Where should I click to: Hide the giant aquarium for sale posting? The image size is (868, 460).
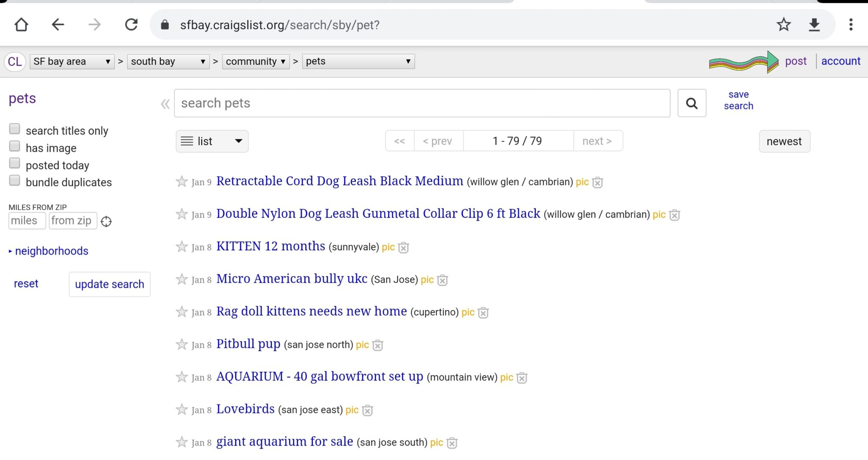(x=452, y=443)
